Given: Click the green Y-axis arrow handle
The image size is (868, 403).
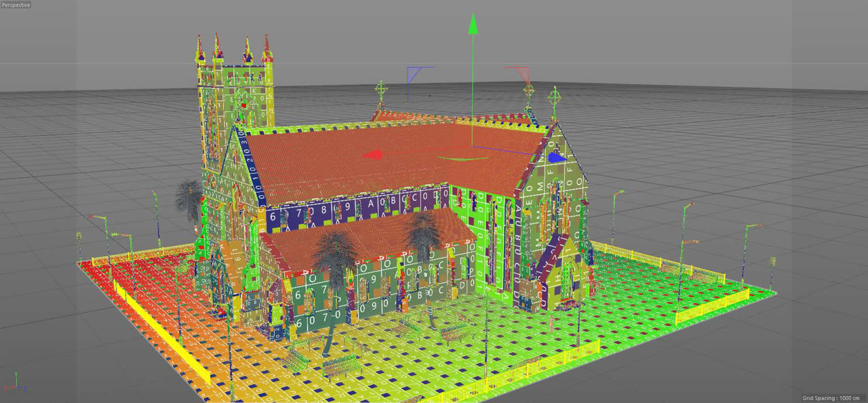Looking at the screenshot, I should tap(473, 25).
